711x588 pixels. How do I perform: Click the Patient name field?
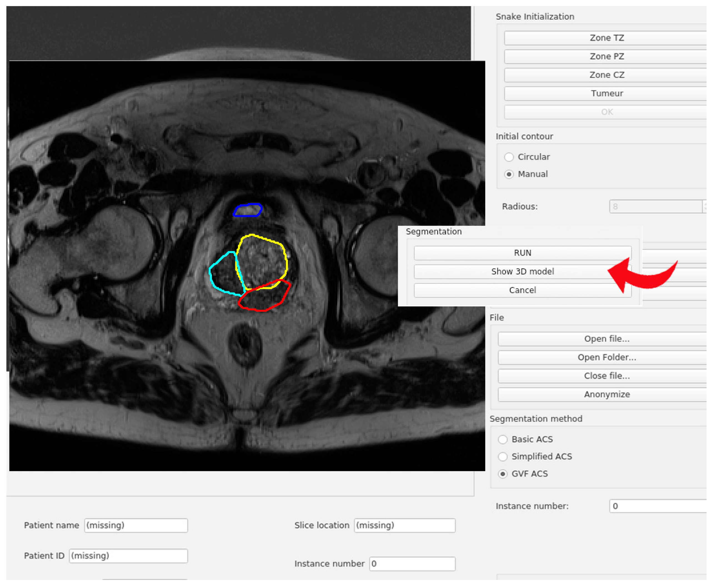(x=136, y=526)
